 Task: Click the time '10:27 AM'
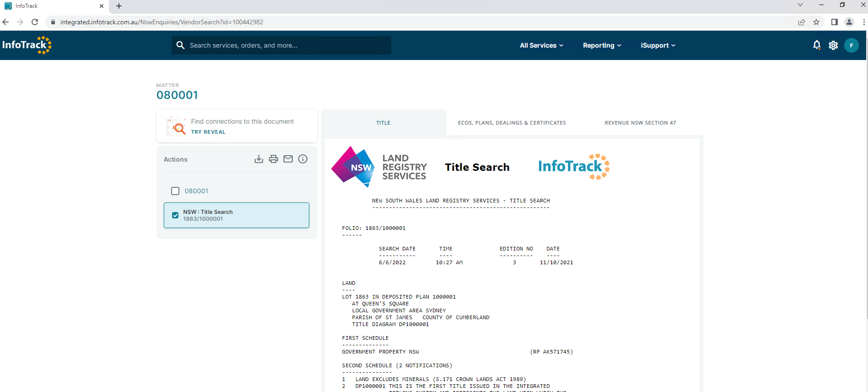point(449,262)
